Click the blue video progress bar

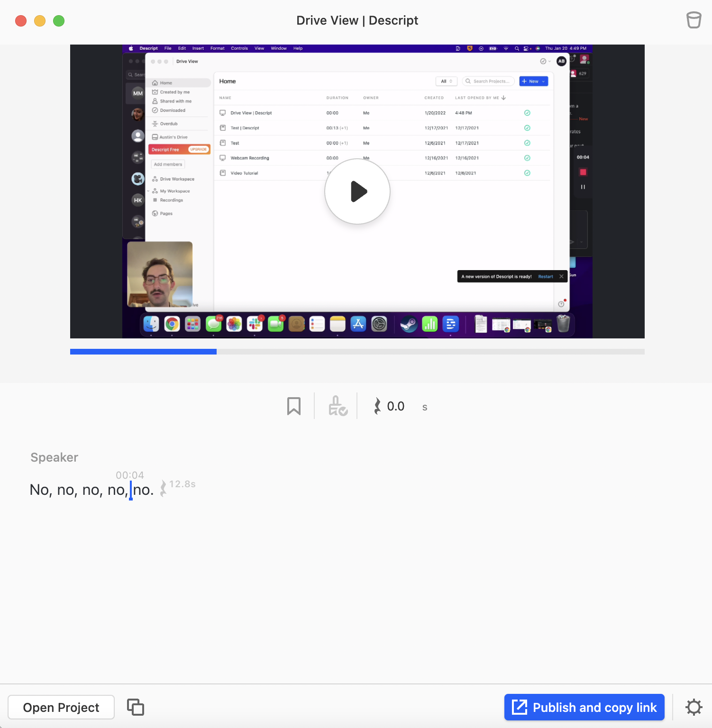(142, 351)
